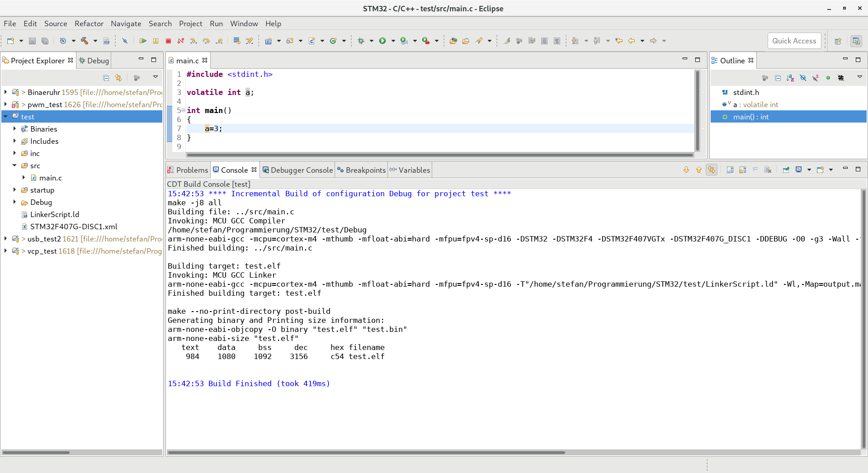Click the Disconnect debug icon
This screenshot has height=473, width=868.
click(x=181, y=41)
